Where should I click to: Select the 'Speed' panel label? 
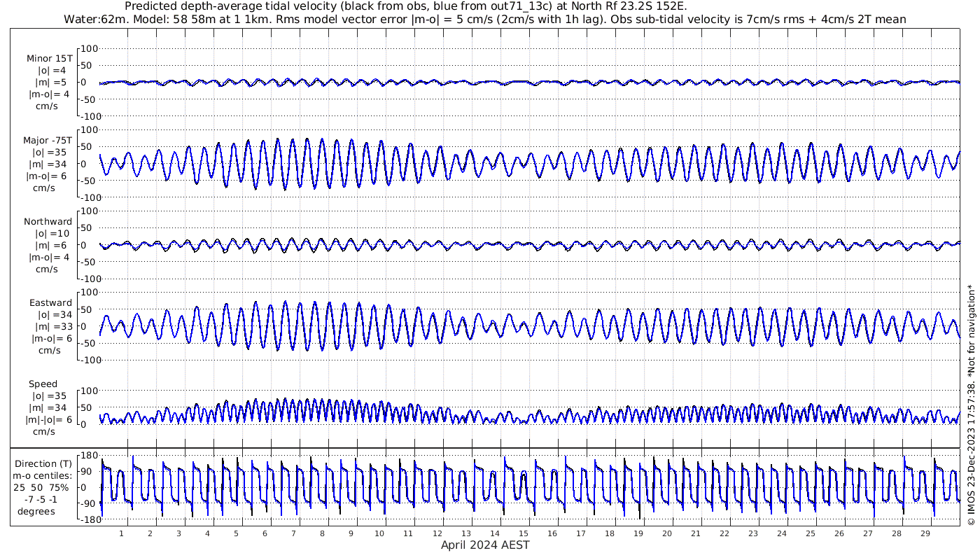pos(43,384)
